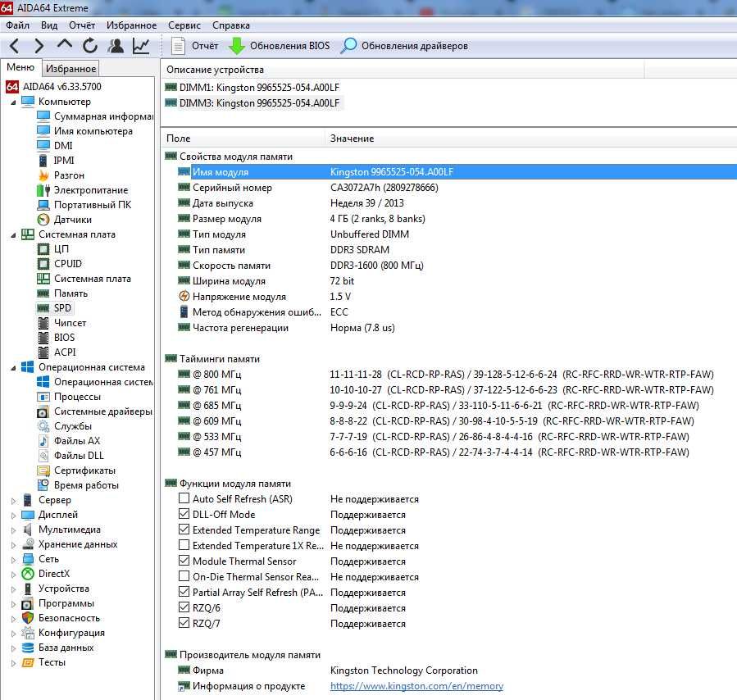Click the Описание устройства column header
The width and height of the screenshot is (737, 700).
click(x=403, y=70)
